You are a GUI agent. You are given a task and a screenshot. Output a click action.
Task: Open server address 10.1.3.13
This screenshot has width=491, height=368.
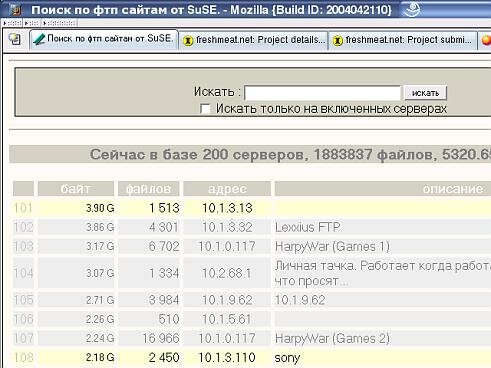click(x=227, y=208)
